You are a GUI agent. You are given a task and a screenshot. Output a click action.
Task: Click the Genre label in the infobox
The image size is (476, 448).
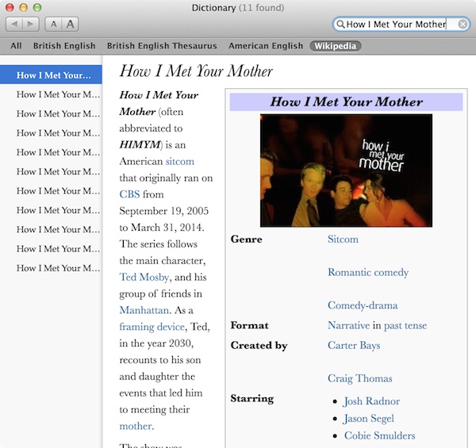246,239
